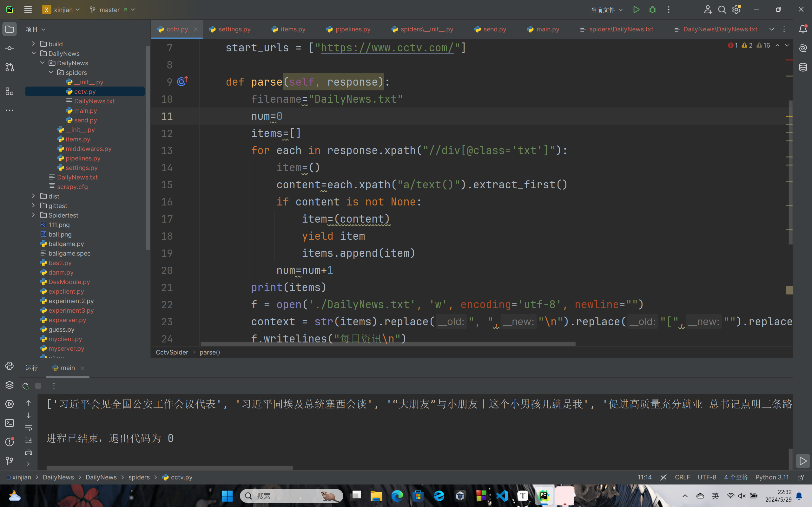Click editor horizontal scrollbar
This screenshot has height=507, width=812.
pyautogui.click(x=388, y=344)
